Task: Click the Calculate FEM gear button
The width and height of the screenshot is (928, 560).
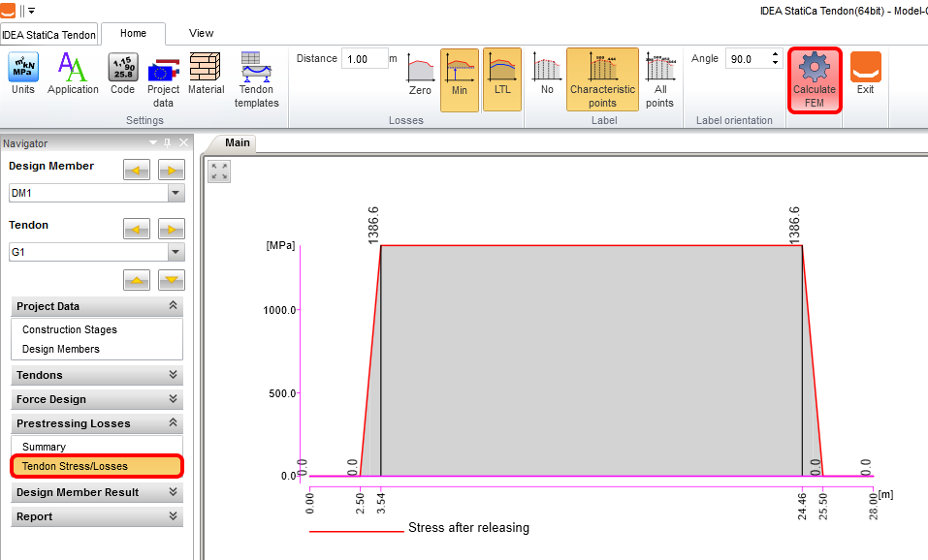Action: tap(814, 79)
